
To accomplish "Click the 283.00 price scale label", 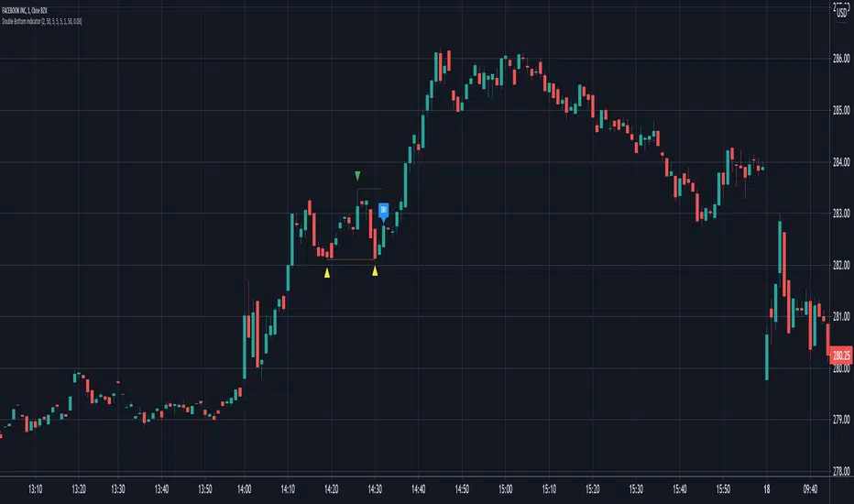I will coord(841,214).
